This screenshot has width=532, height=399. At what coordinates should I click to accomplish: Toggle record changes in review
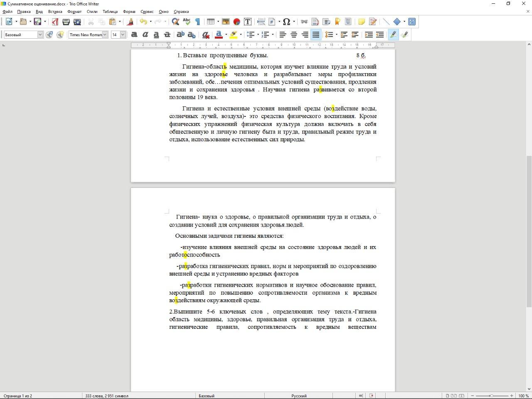click(373, 22)
